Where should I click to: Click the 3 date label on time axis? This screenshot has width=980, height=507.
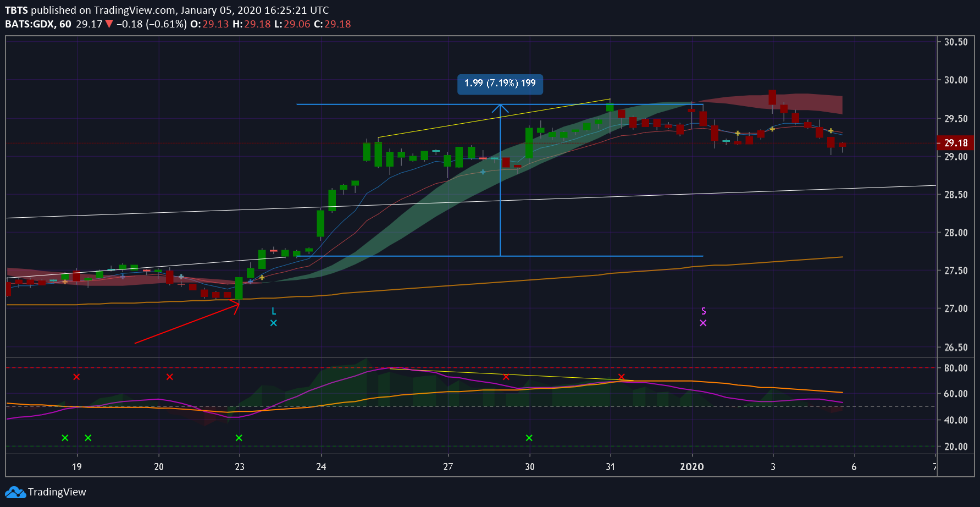click(x=773, y=467)
